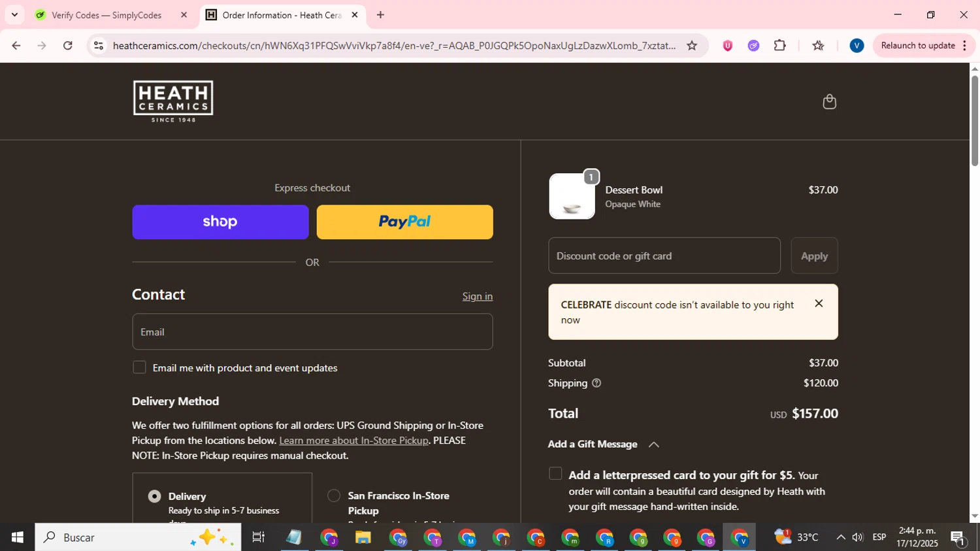Image resolution: width=980 pixels, height=551 pixels.
Task: Focus the Email input field
Action: tap(312, 331)
